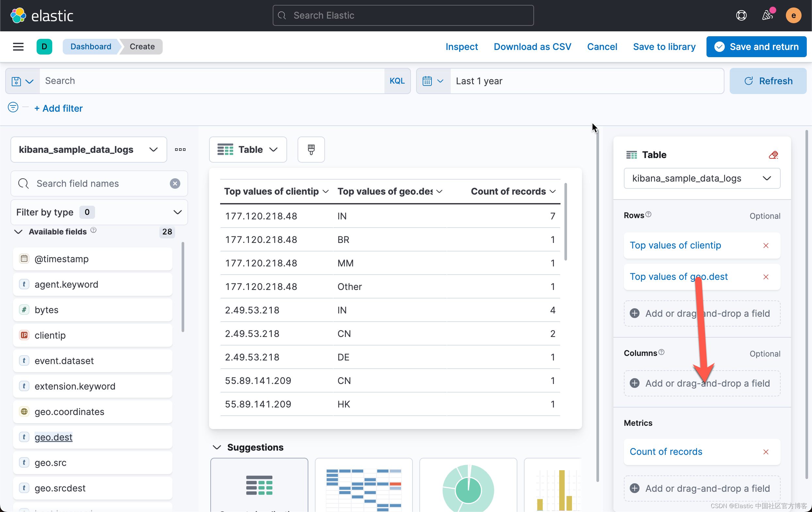Remove Top values of clientip row
Screen dimensions: 812x512
766,245
